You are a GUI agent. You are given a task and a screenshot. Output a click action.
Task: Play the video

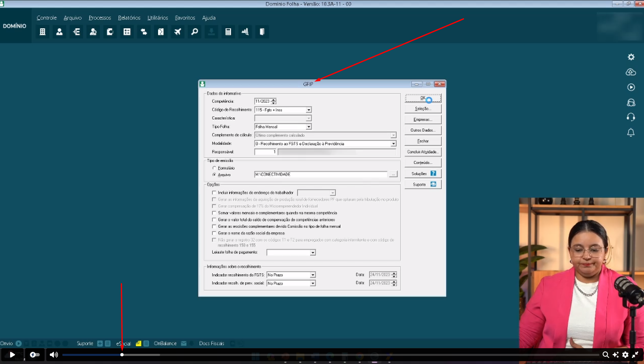(x=12, y=355)
